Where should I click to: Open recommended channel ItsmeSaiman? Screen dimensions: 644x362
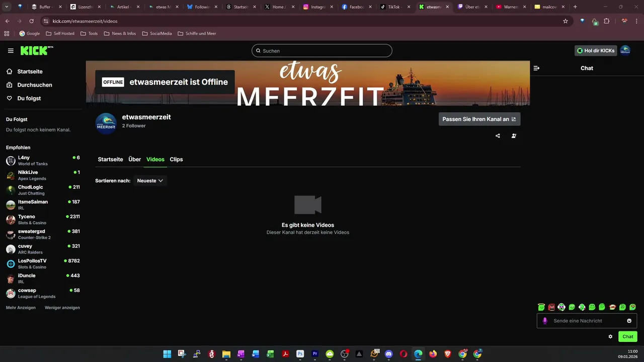coord(43,205)
